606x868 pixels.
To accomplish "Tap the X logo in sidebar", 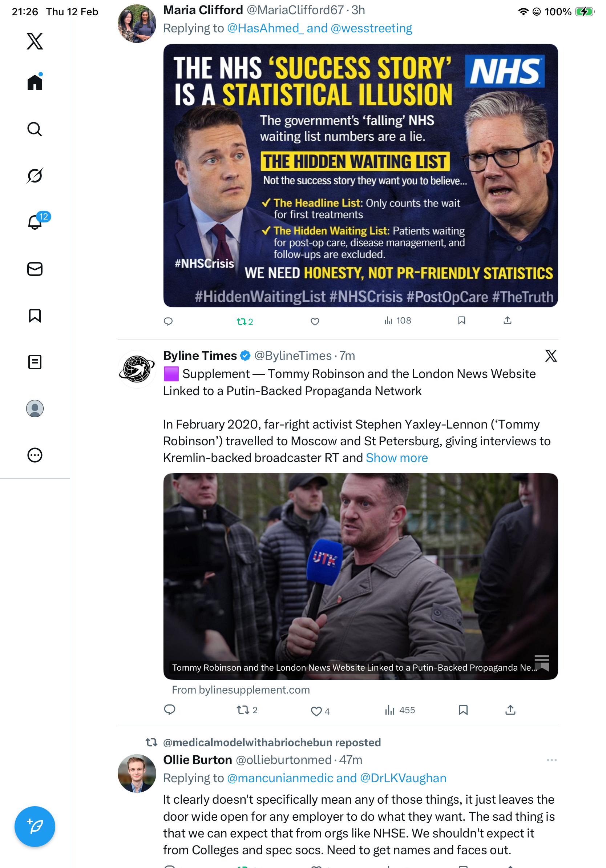I will pyautogui.click(x=35, y=41).
